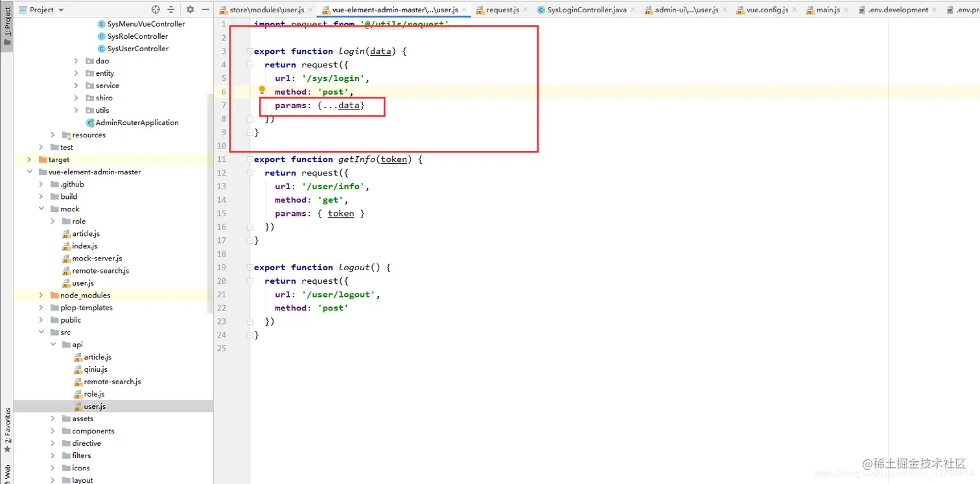Hide the Project panel with minus icon
The height and width of the screenshot is (484, 980).
[x=205, y=10]
